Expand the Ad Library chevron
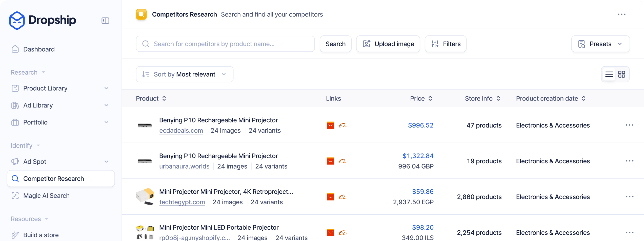The width and height of the screenshot is (644, 241). tap(106, 105)
